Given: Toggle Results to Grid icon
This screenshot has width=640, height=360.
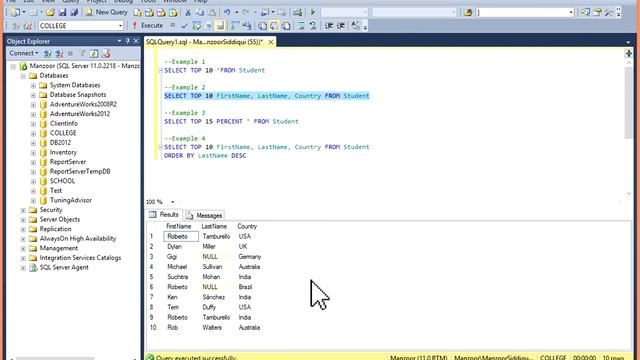Looking at the screenshot, I should 274,26.
